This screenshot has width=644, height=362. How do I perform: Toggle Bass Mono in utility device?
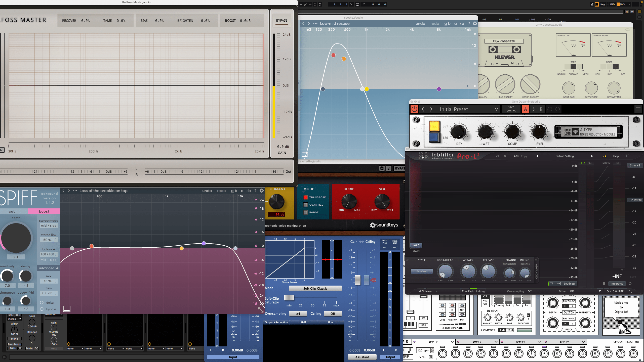pyautogui.click(x=14, y=344)
